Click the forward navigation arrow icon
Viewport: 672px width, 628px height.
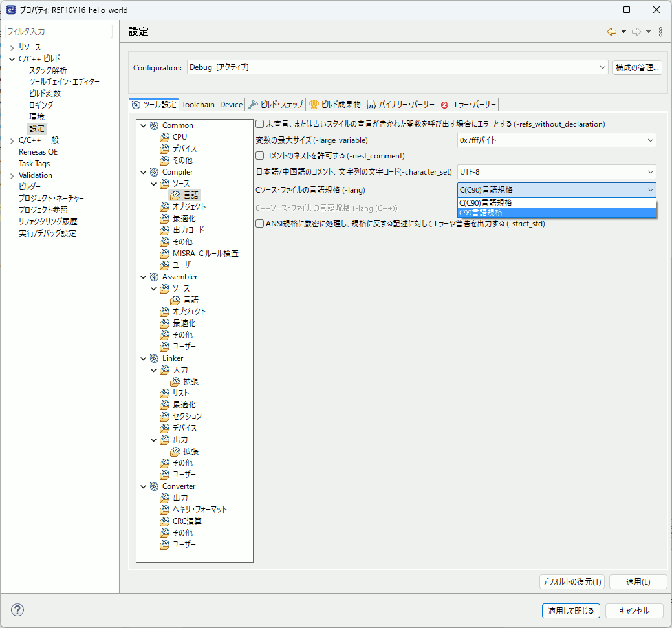pyautogui.click(x=636, y=32)
